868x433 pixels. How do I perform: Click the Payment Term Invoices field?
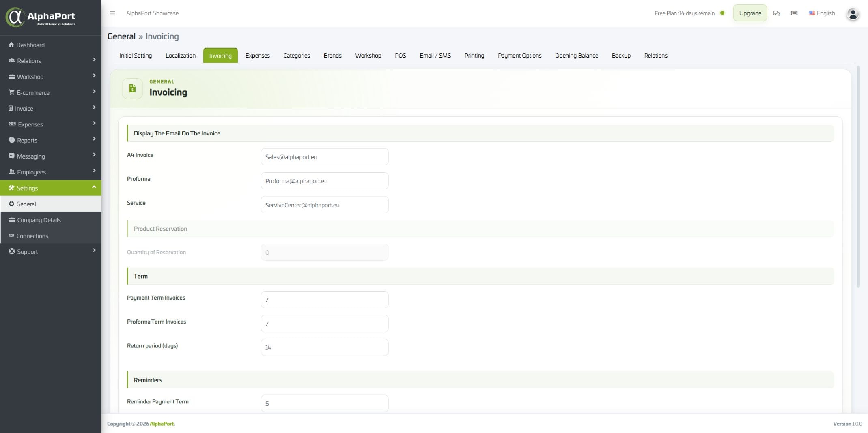pos(325,300)
